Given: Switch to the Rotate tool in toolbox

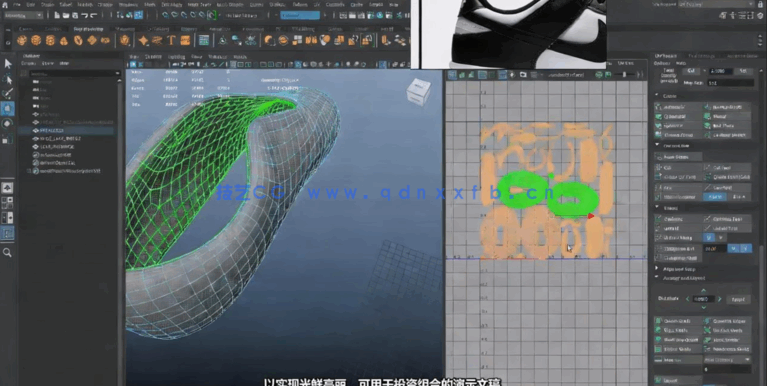Looking at the screenshot, I should 8,124.
